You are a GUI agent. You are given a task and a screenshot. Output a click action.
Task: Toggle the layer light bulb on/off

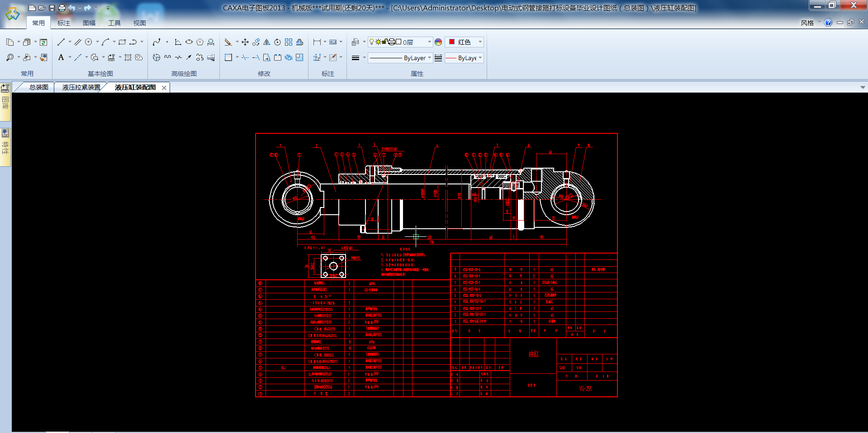pyautogui.click(x=372, y=42)
